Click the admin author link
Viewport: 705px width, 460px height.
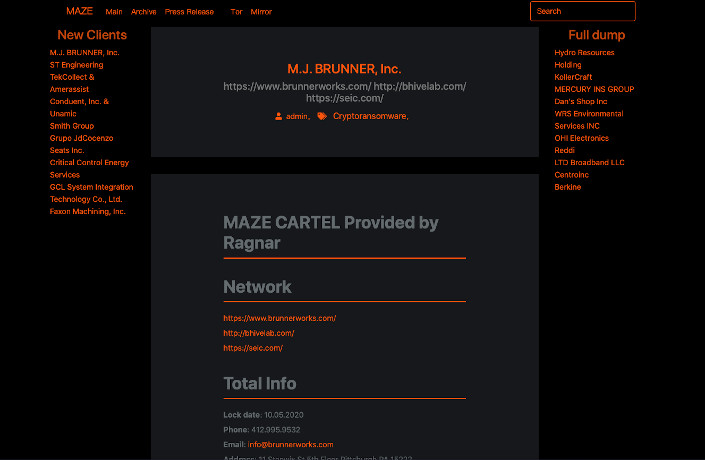[x=297, y=116]
